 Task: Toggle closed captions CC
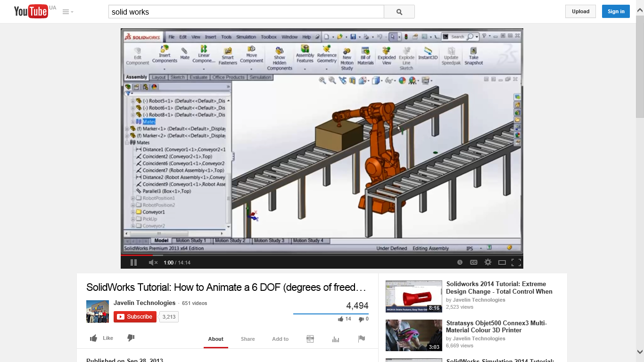point(474,263)
